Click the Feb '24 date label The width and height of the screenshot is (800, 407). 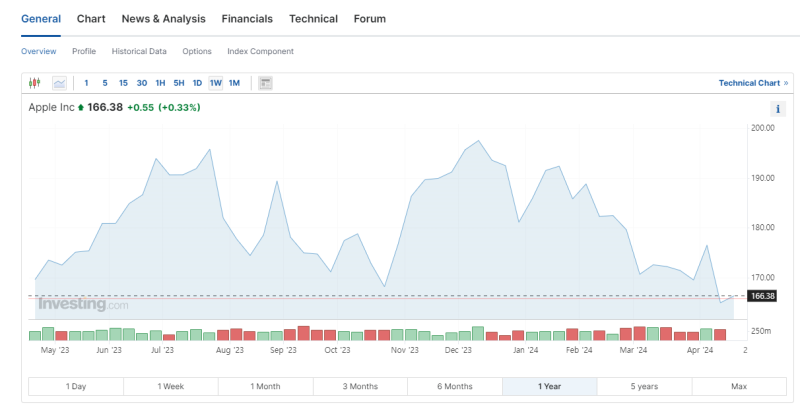click(x=579, y=350)
